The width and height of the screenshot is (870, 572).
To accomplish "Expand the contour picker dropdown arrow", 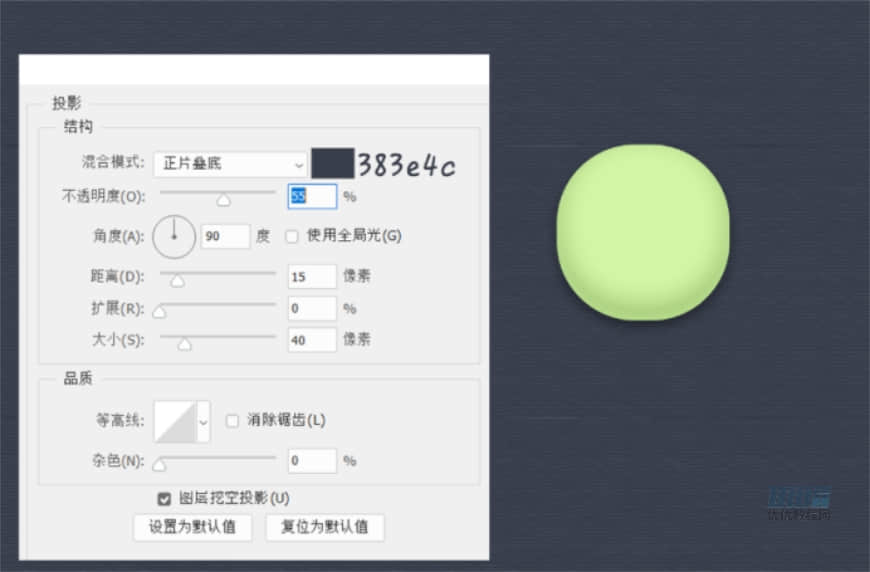I will 204,422.
